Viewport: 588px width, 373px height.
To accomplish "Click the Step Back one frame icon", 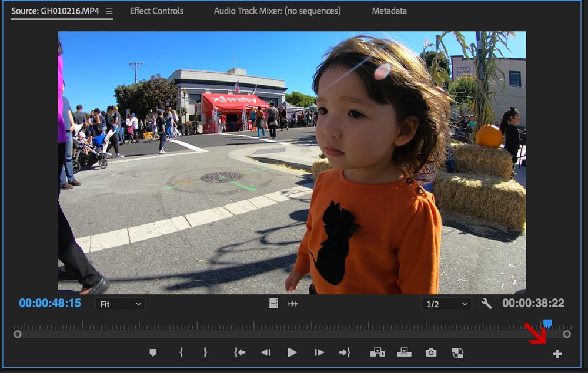I will click(266, 352).
